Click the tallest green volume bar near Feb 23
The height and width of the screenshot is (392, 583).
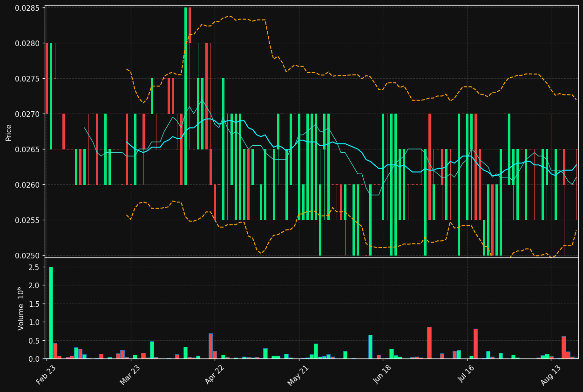pyautogui.click(x=51, y=313)
